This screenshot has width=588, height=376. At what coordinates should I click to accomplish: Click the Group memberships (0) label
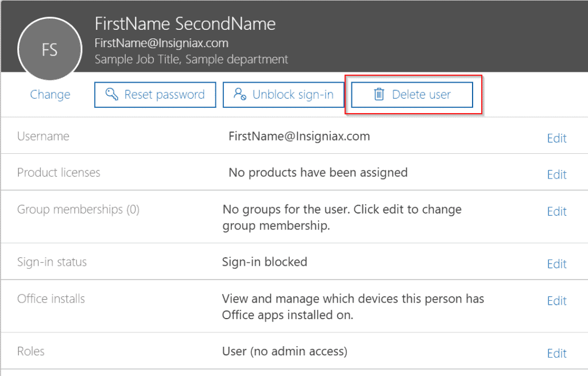[x=78, y=209]
